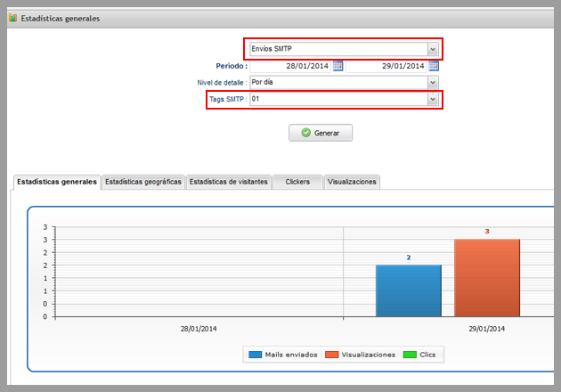Open the Envíos SMTP dropdown arrow
561x392 pixels.
coord(433,49)
